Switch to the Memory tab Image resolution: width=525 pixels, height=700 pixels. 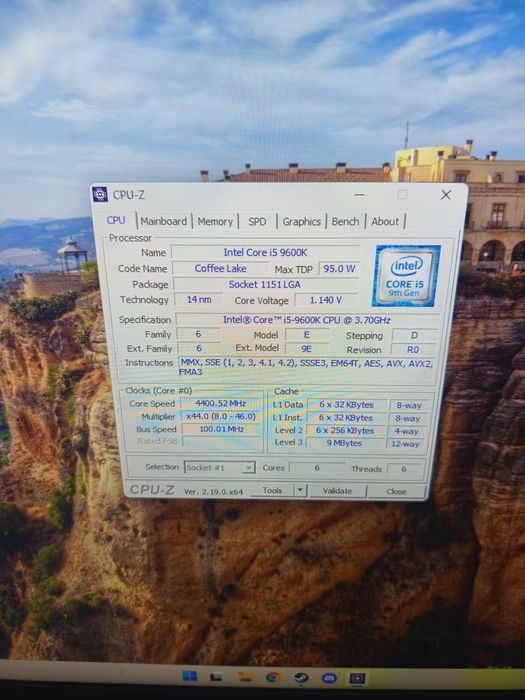[x=215, y=221]
